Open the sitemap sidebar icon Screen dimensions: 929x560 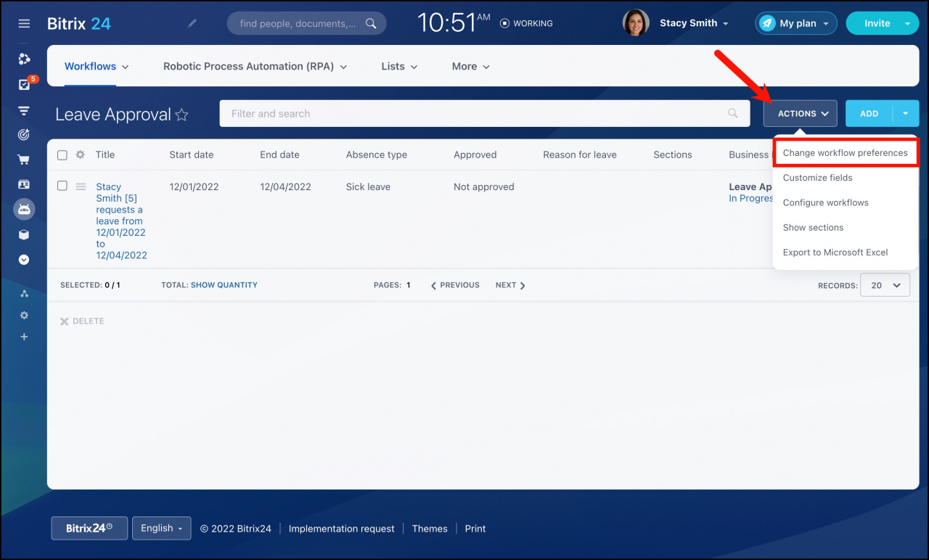click(24, 294)
